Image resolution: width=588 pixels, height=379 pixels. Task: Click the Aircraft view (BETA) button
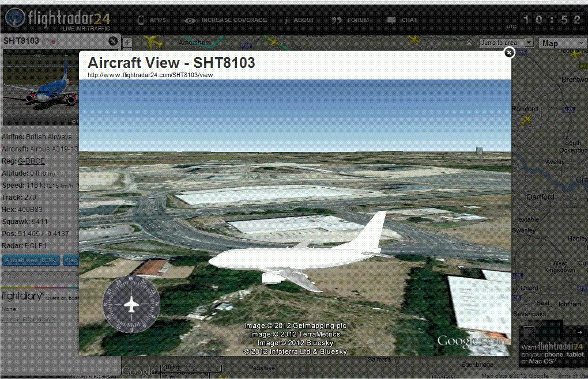31,260
